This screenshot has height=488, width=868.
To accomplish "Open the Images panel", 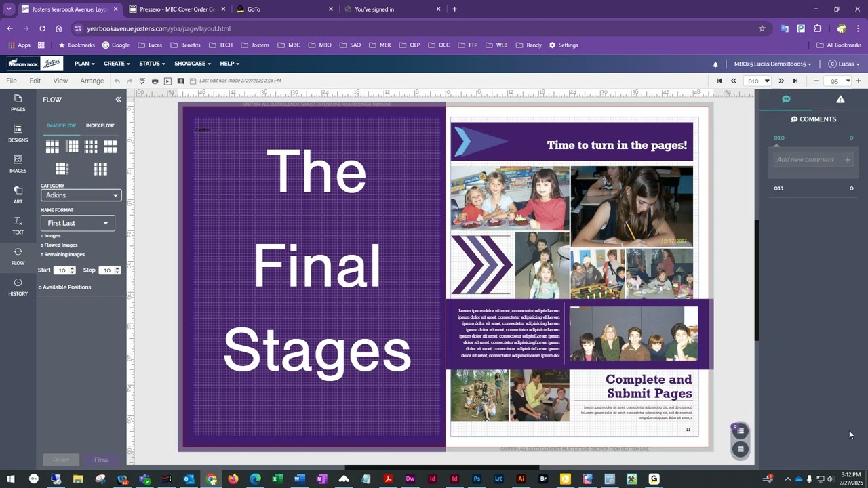I will click(18, 164).
